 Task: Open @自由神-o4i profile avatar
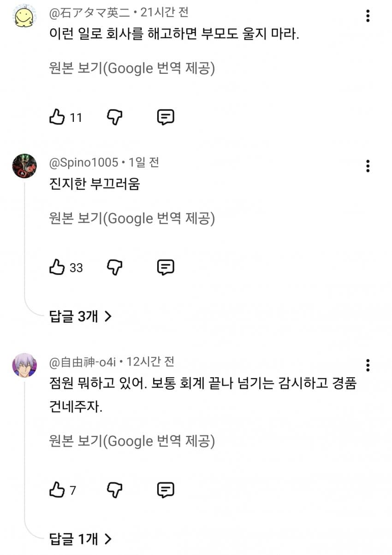pos(24,365)
